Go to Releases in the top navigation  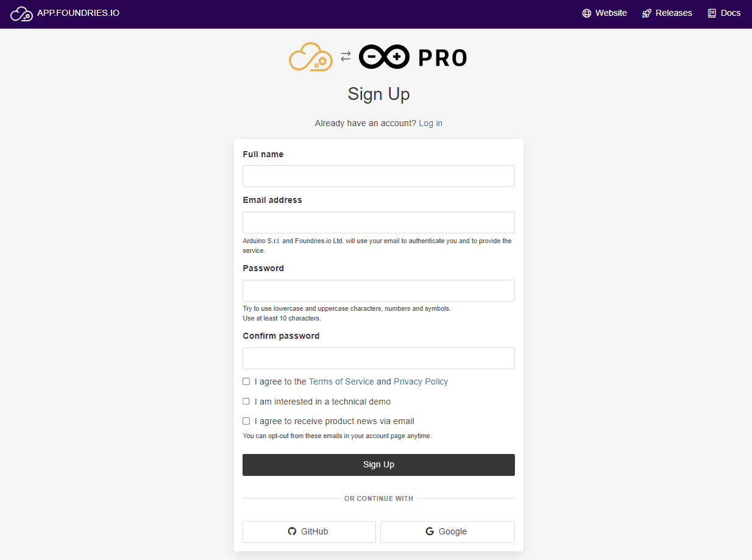point(673,13)
